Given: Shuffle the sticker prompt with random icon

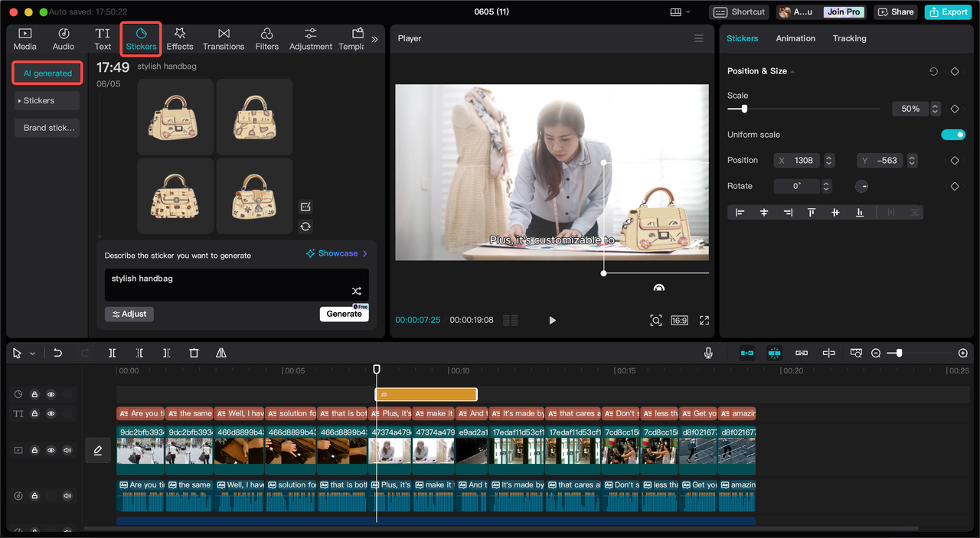Looking at the screenshot, I should point(356,291).
